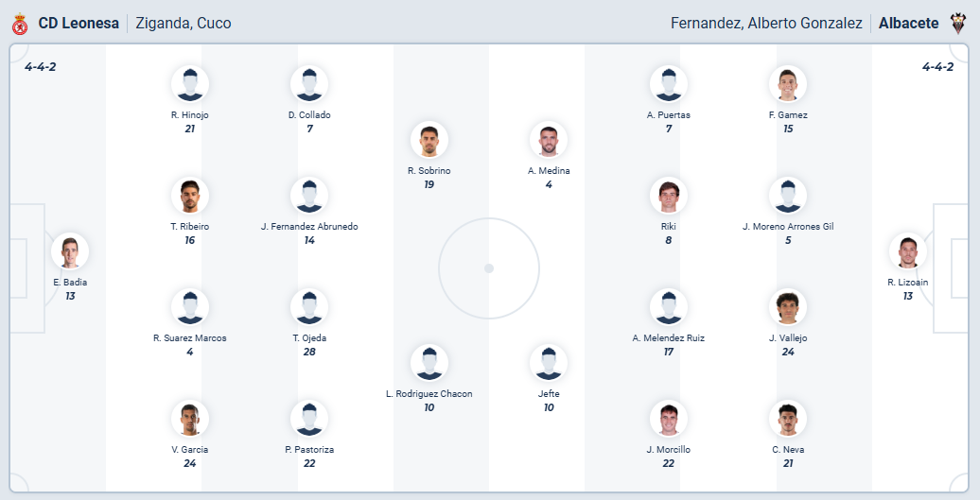980x500 pixels.
Task: Select A. Medina's player photo
Action: click(549, 140)
